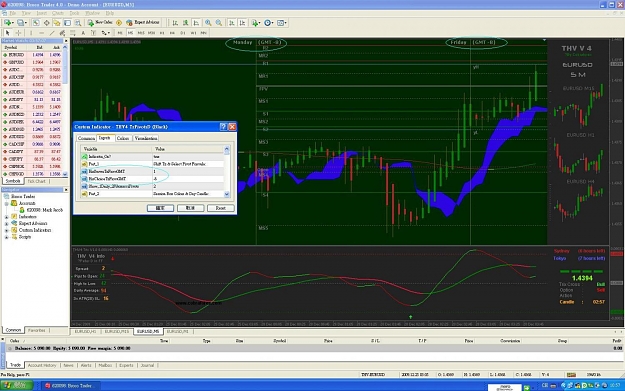Open the Insert menu
This screenshot has width=625, height=391.
click(x=41, y=13)
